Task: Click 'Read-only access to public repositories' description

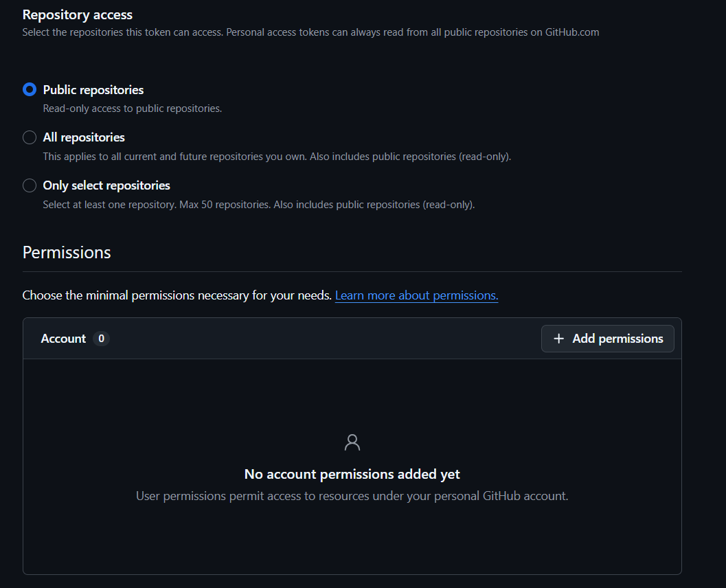Action: (133, 109)
